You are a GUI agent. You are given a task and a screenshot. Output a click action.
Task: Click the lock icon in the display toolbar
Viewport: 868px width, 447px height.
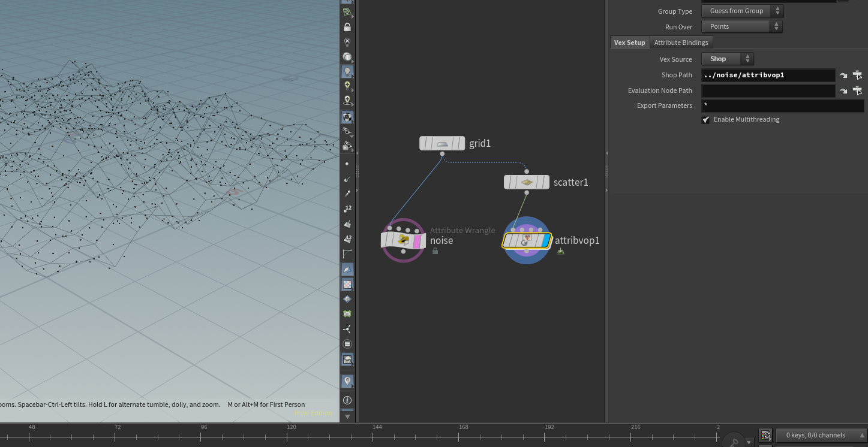[x=347, y=27]
